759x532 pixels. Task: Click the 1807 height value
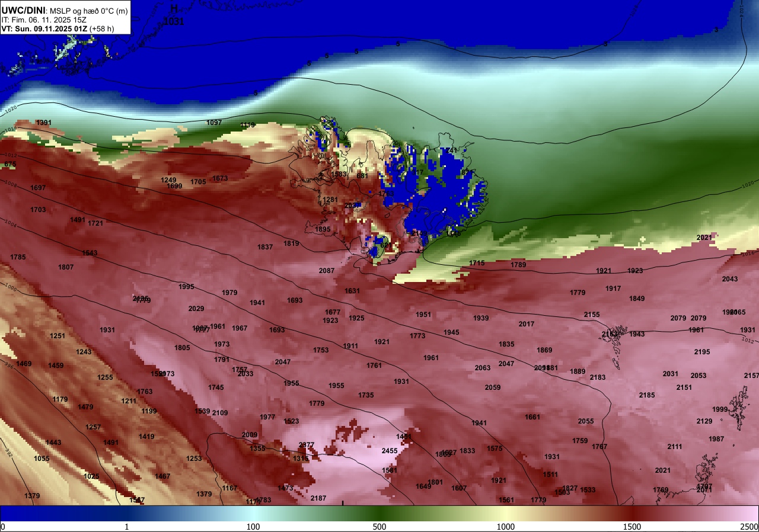[66, 267]
